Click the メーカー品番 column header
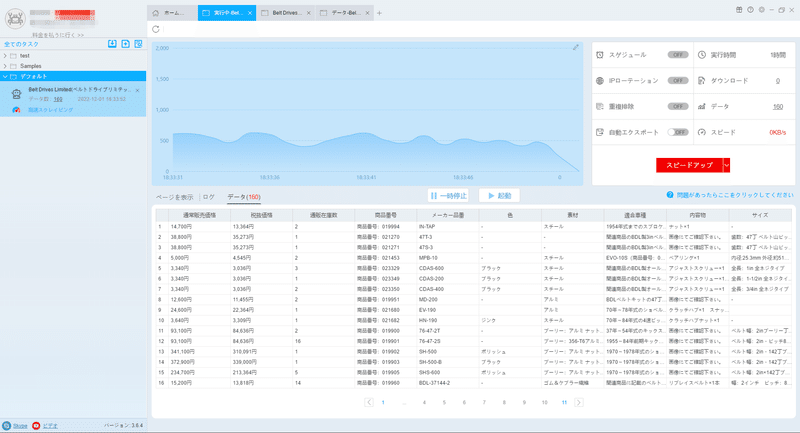 coord(448,215)
